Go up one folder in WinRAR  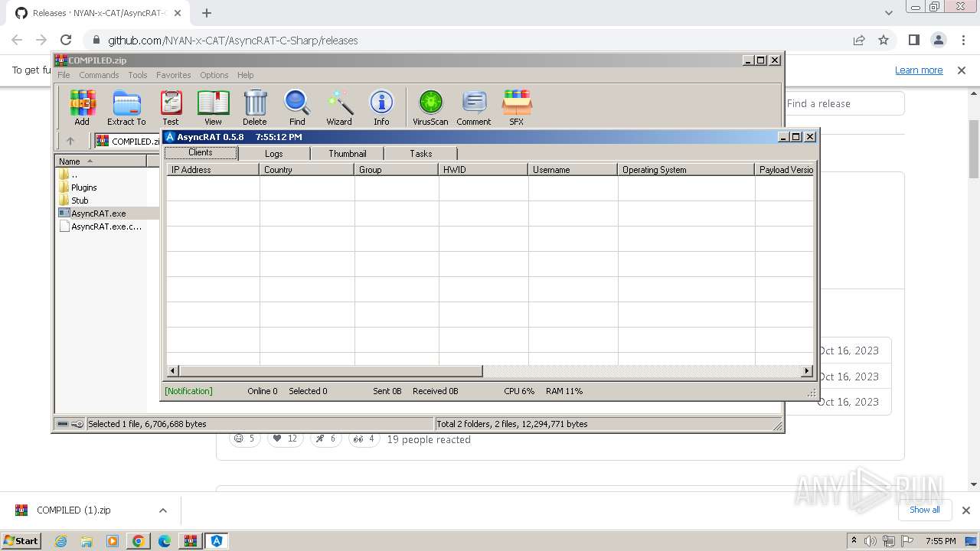pos(70,141)
